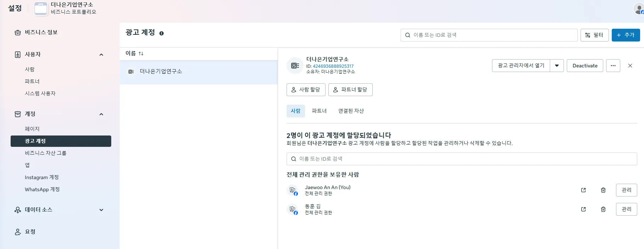Switch to the 사람 tab
The width and height of the screenshot is (644, 249).
(x=296, y=111)
